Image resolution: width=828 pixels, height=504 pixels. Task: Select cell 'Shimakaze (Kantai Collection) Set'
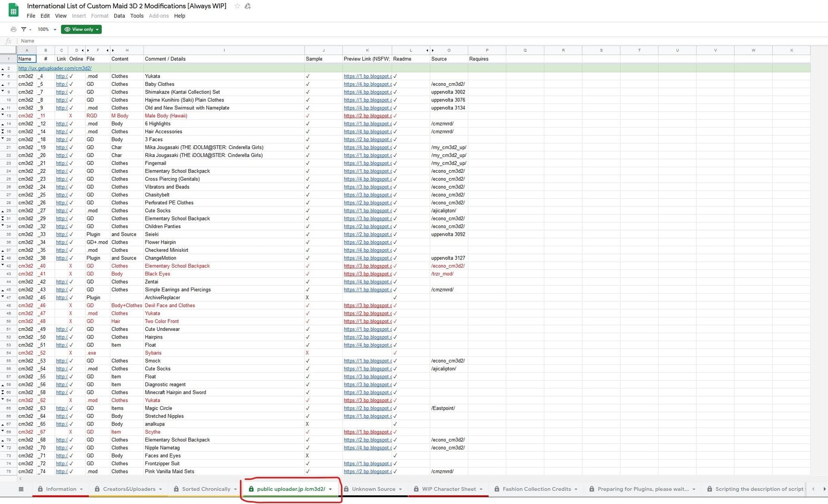(224, 92)
